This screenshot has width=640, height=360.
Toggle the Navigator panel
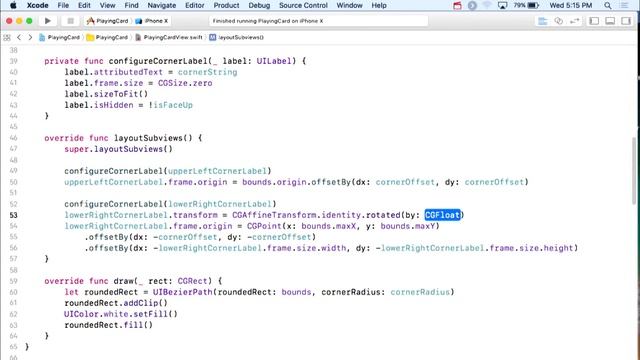(x=594, y=21)
